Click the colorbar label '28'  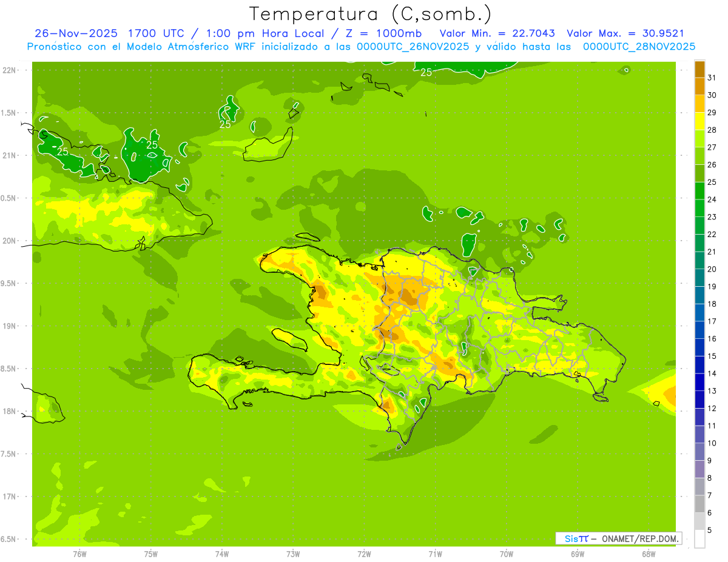(x=712, y=130)
